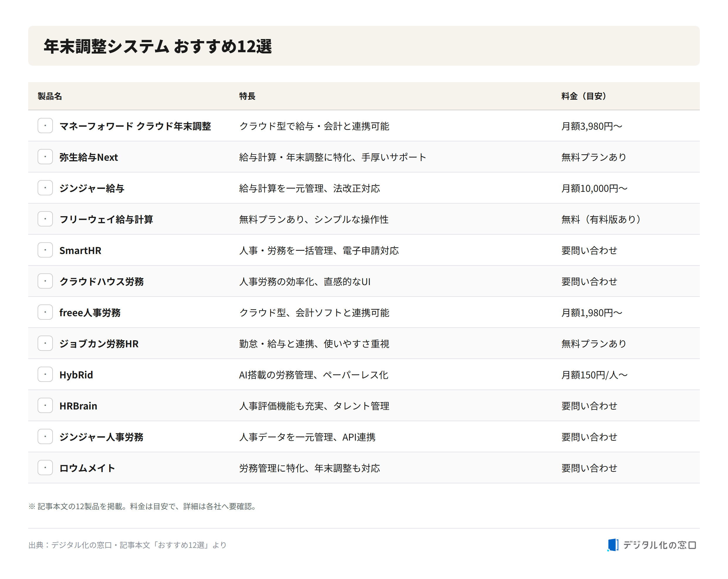Click product name ジョブカン労務HR

click(x=99, y=343)
